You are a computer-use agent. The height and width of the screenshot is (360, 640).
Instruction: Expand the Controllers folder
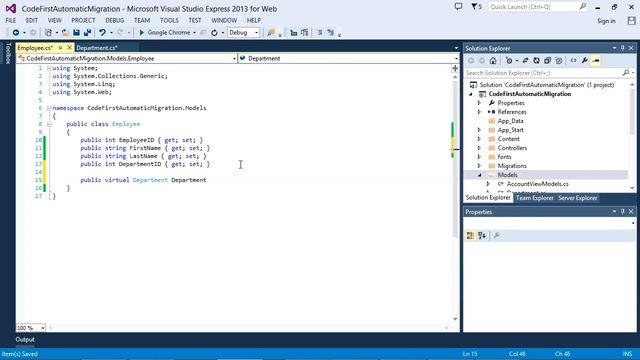click(480, 148)
